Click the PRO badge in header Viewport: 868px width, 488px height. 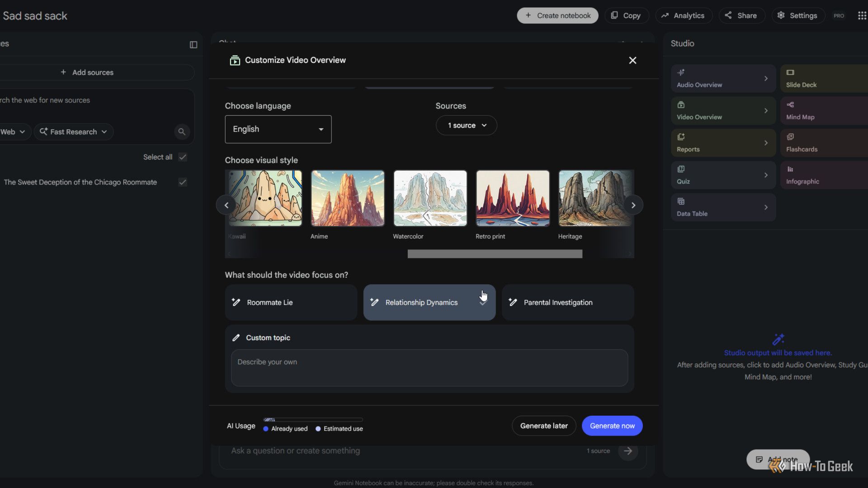(839, 15)
